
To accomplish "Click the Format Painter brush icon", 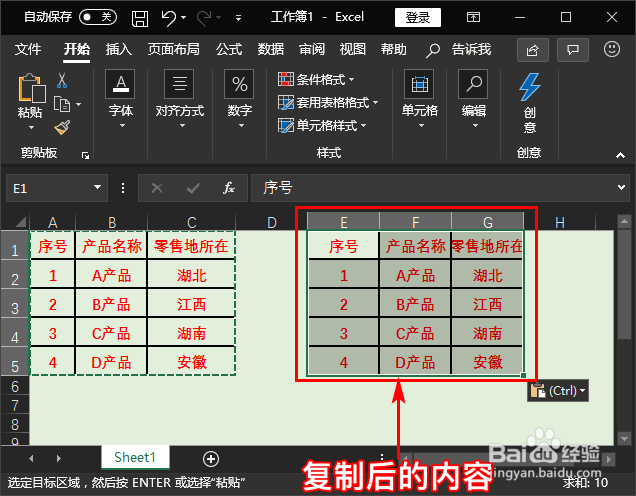I will [62, 127].
